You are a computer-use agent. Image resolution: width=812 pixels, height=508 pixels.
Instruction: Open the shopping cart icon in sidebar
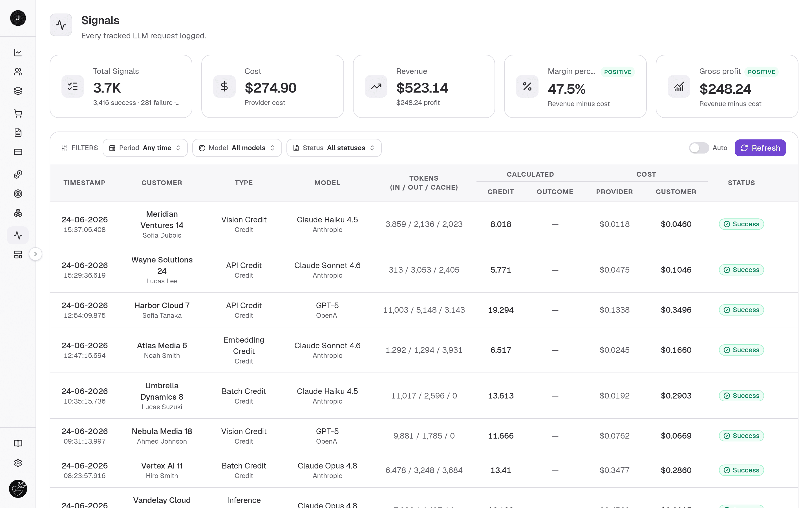pos(18,113)
